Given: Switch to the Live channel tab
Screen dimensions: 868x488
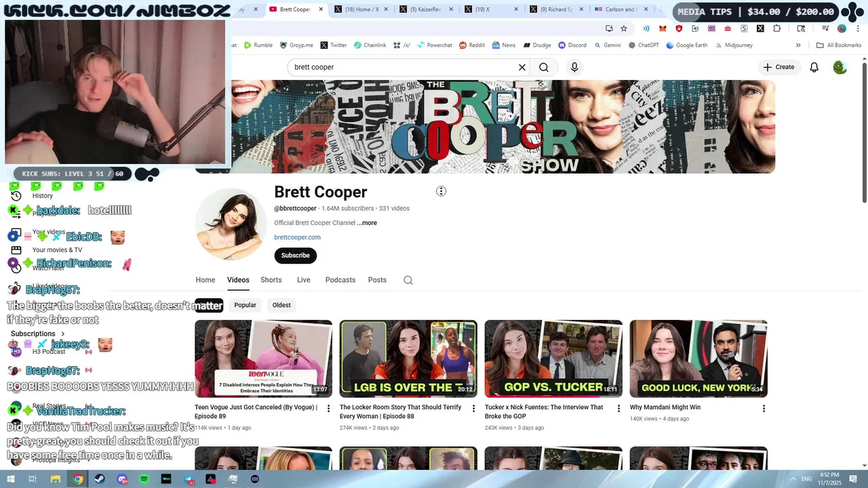Looking at the screenshot, I should coord(303,280).
